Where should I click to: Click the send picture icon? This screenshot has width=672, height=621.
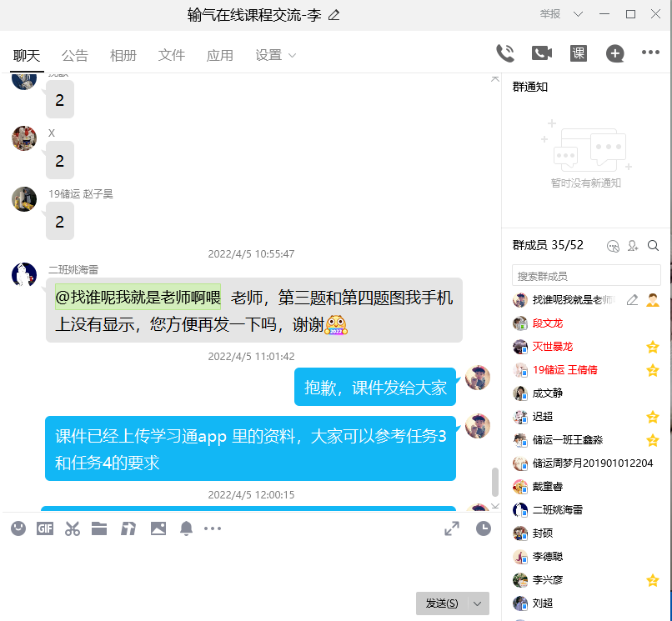[158, 528]
